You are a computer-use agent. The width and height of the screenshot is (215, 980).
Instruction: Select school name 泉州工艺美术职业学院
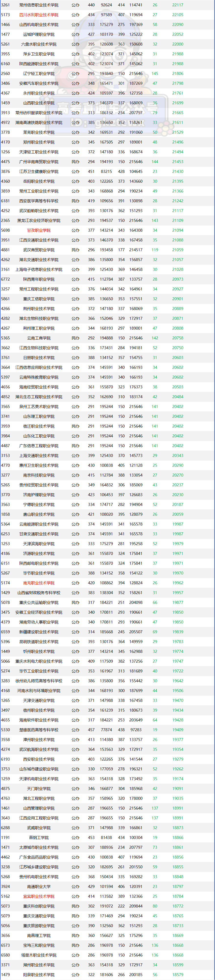click(39, 407)
